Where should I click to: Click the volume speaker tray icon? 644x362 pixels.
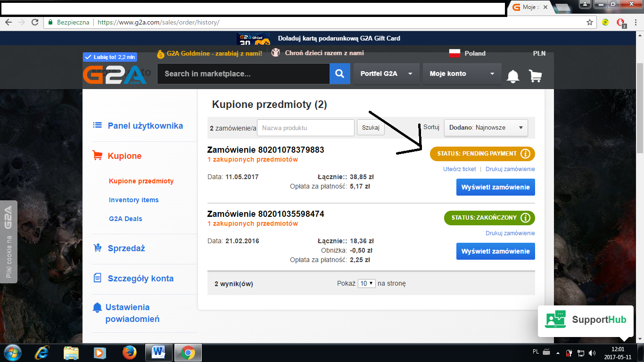(x=592, y=353)
